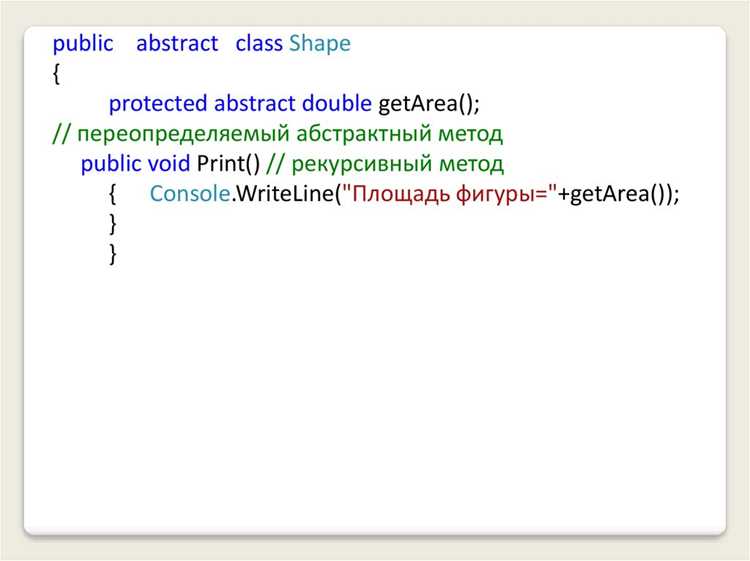Select the 'double' return type keyword
Image resolution: width=750 pixels, height=561 pixels.
[x=337, y=103]
